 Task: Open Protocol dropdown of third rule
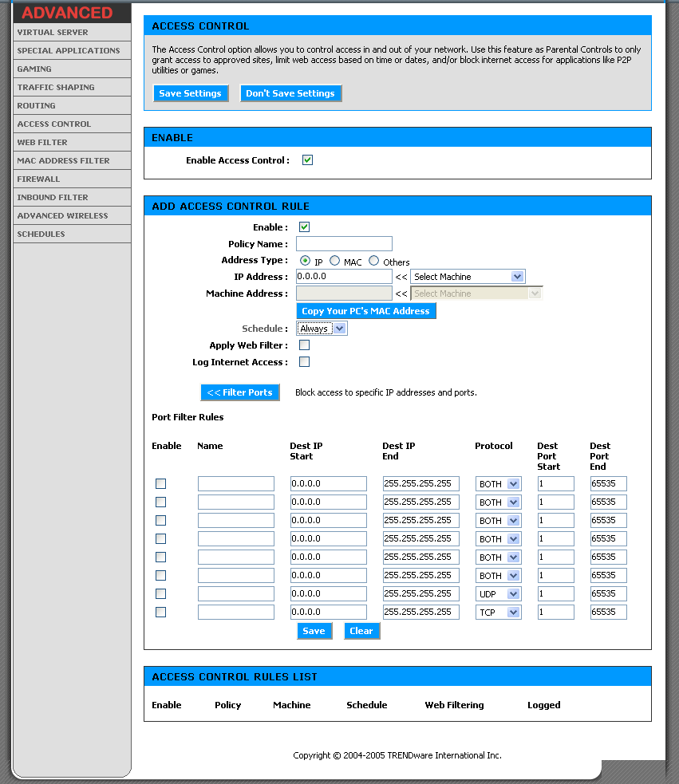click(x=499, y=521)
